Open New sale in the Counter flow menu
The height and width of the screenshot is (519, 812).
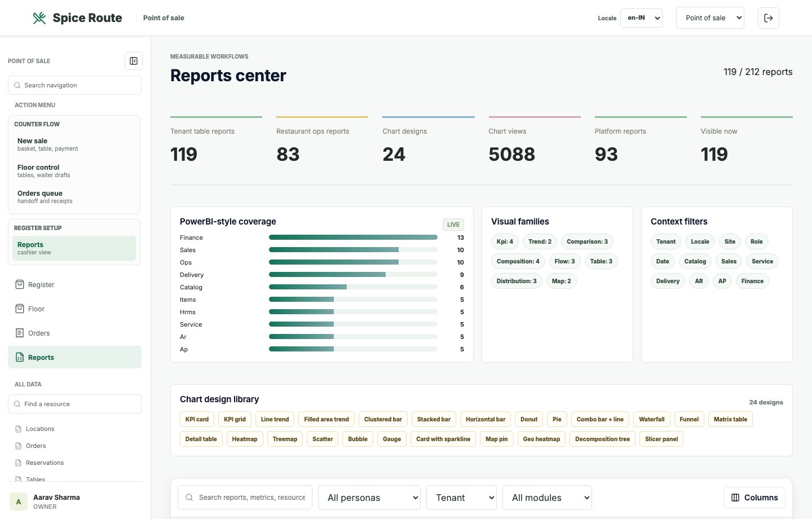(74, 144)
